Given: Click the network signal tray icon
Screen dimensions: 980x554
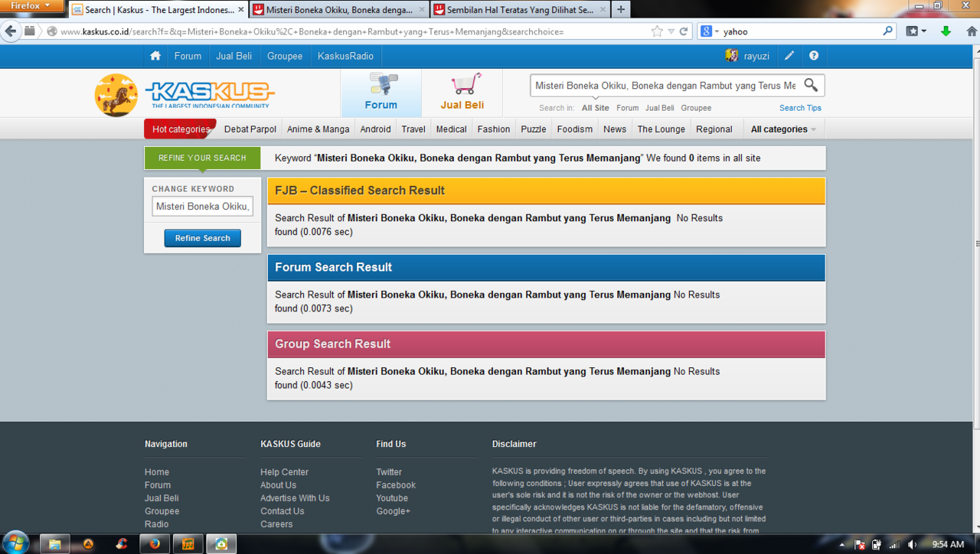Looking at the screenshot, I should click(x=894, y=545).
